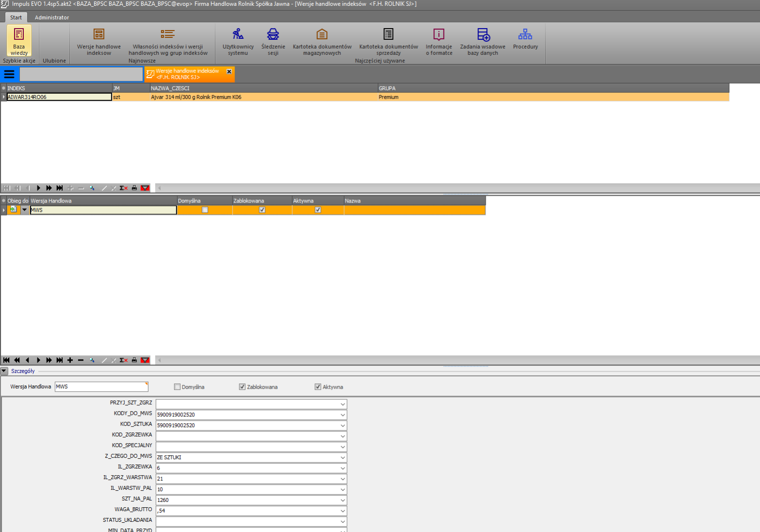Open Użytkownicy systemu icon
Image resolution: width=760 pixels, height=532 pixels.
pyautogui.click(x=238, y=40)
